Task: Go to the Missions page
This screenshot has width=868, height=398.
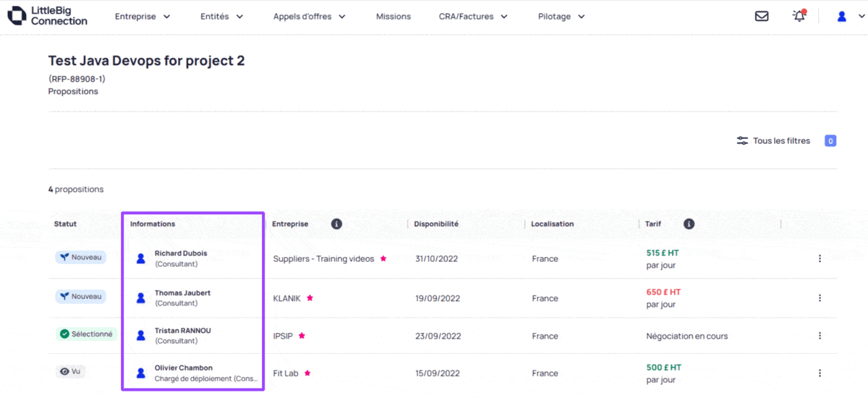Action: [393, 17]
